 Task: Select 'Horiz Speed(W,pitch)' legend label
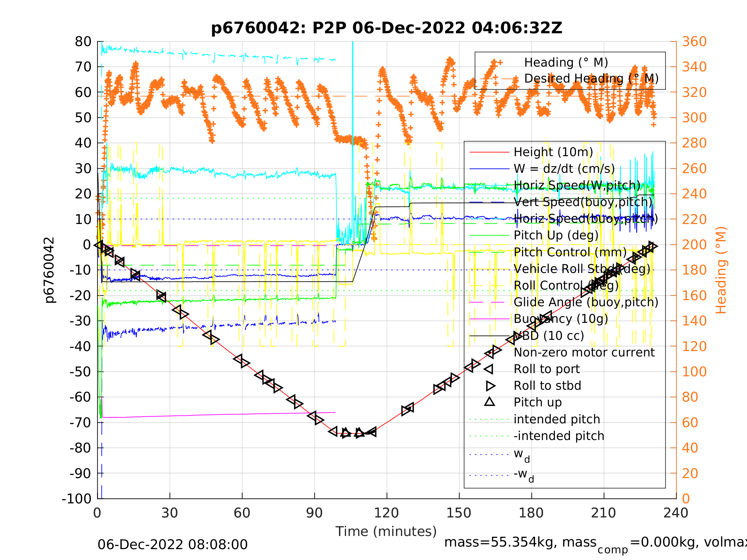click(577, 185)
